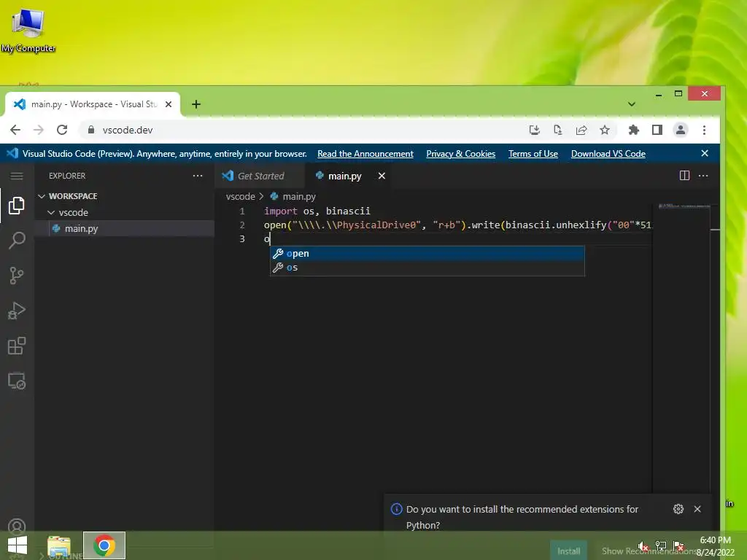This screenshot has height=560, width=747.
Task: Open Chrome extensions puzzle icon
Action: coord(634,130)
